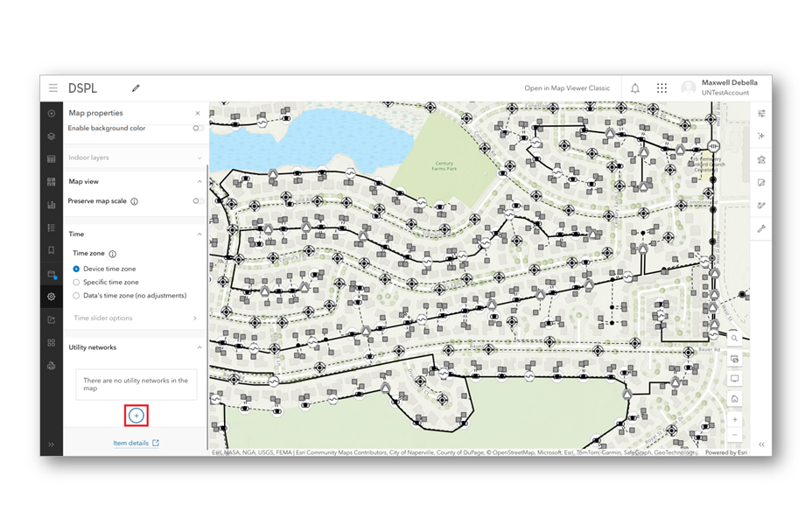The width and height of the screenshot is (812, 532).
Task: Zoom in on the map
Action: click(x=735, y=420)
